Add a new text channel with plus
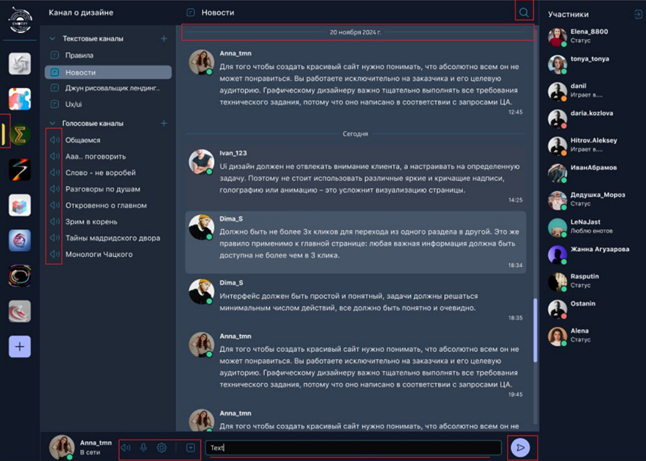The image size is (646, 461). pos(164,38)
